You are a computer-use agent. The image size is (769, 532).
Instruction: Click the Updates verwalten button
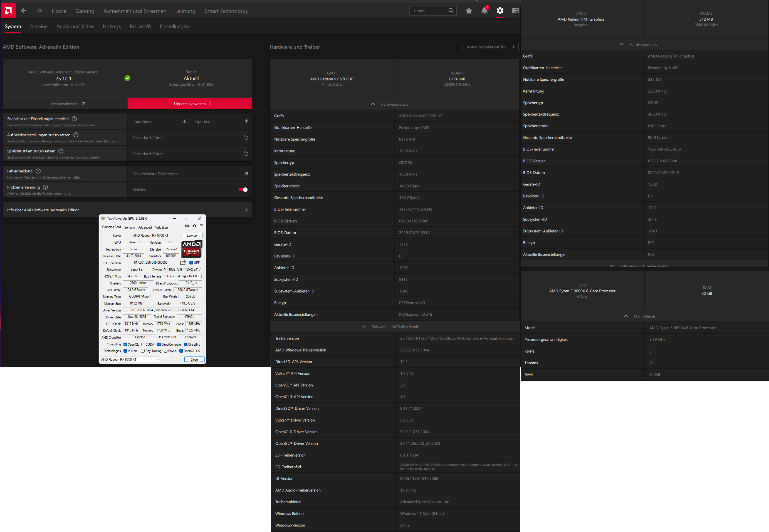190,104
